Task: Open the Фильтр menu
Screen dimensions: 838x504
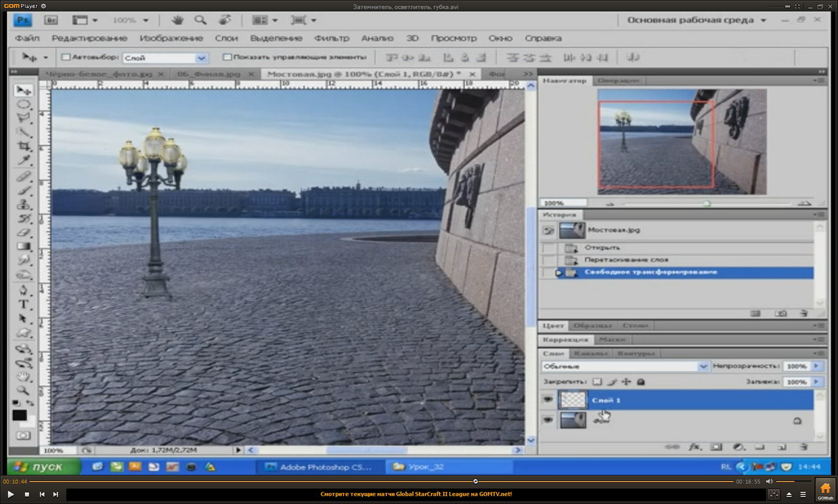Action: 331,38
